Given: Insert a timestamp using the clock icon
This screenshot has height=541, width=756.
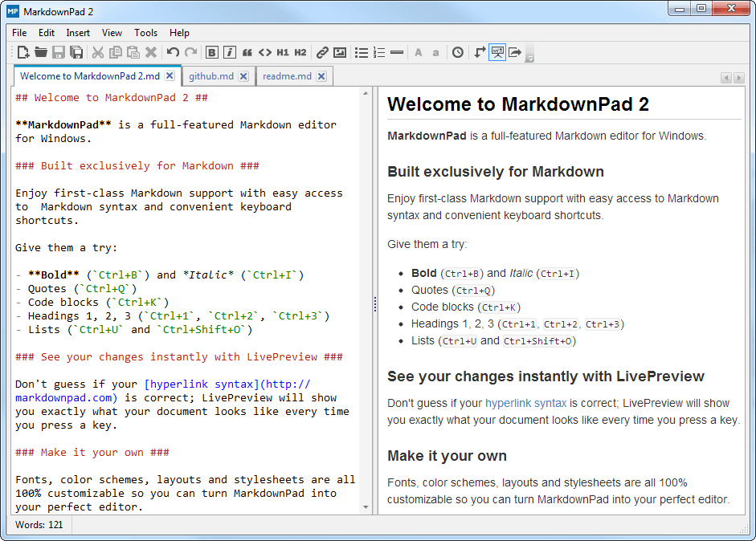Looking at the screenshot, I should 456,51.
